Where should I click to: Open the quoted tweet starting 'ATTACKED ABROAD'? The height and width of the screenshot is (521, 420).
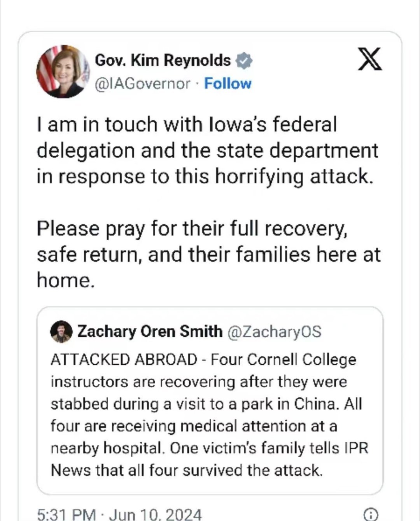coord(210,400)
